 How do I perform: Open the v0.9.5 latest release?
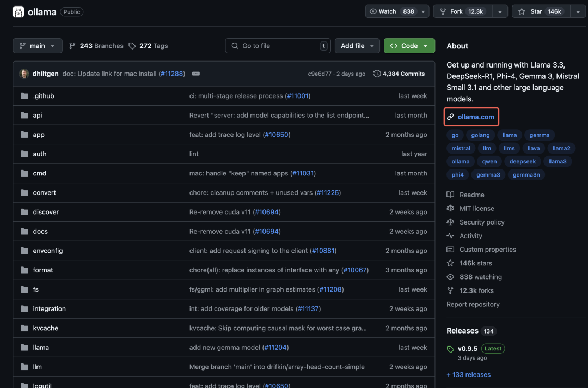pyautogui.click(x=467, y=349)
